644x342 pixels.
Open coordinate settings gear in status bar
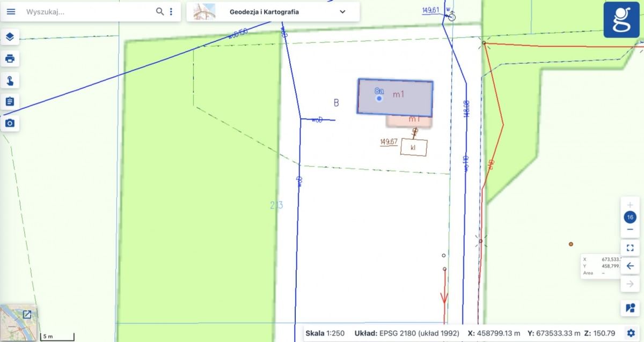point(631,333)
